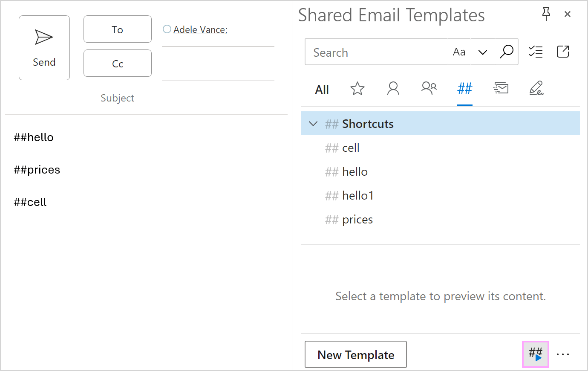Image resolution: width=588 pixels, height=371 pixels.
Task: Select the cell shortcut template
Action: 441,148
